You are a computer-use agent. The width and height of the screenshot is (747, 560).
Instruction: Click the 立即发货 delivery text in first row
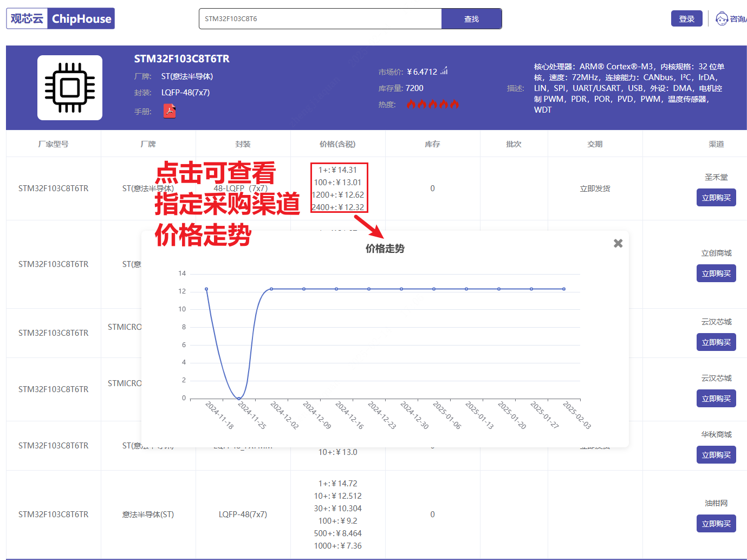[595, 188]
